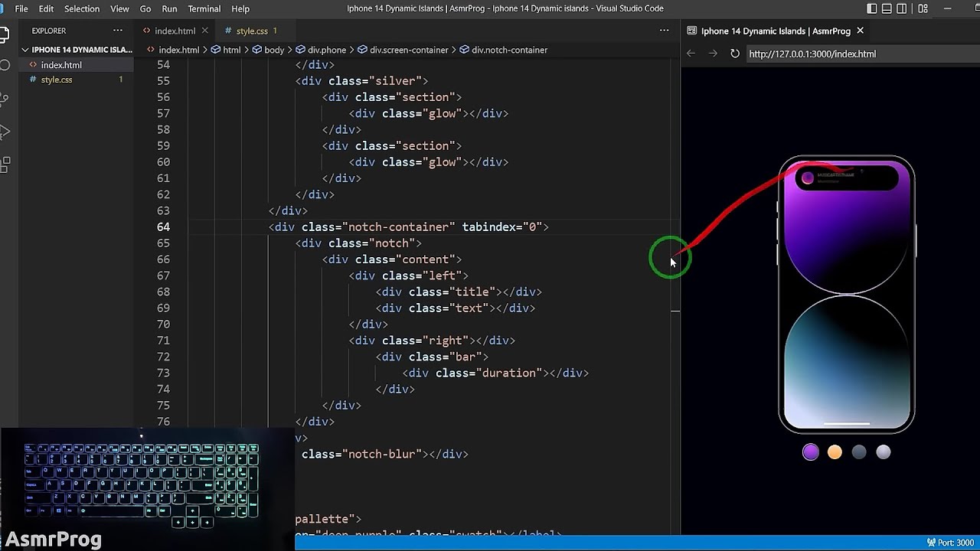Screen dimensions: 980x551
Task: Switch to the index.html editor tab
Action: point(175,31)
